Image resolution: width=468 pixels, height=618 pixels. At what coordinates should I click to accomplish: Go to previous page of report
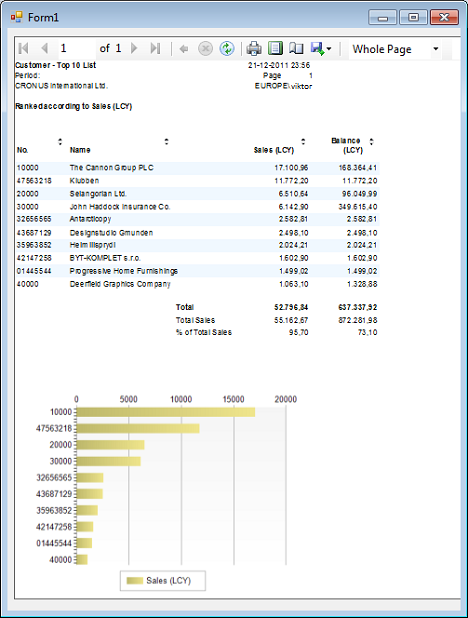(x=45, y=48)
